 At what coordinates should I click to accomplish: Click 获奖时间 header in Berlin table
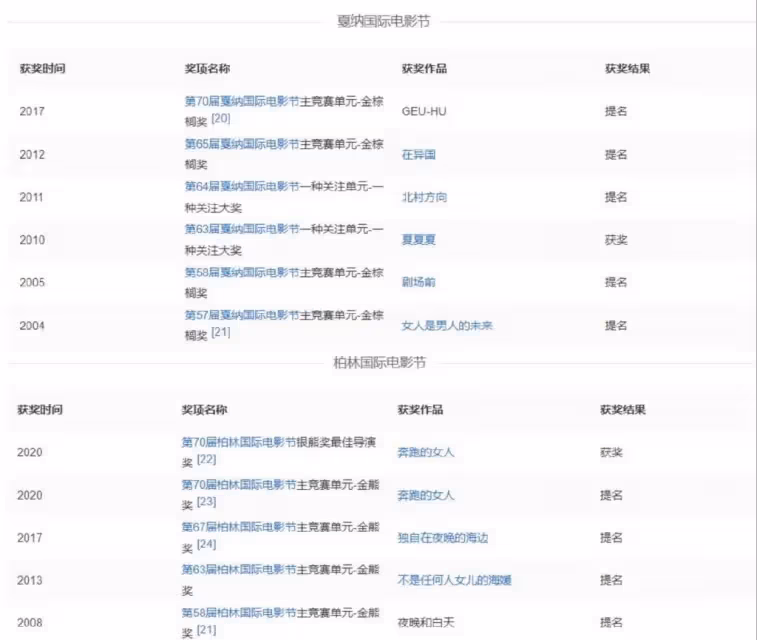(x=40, y=410)
